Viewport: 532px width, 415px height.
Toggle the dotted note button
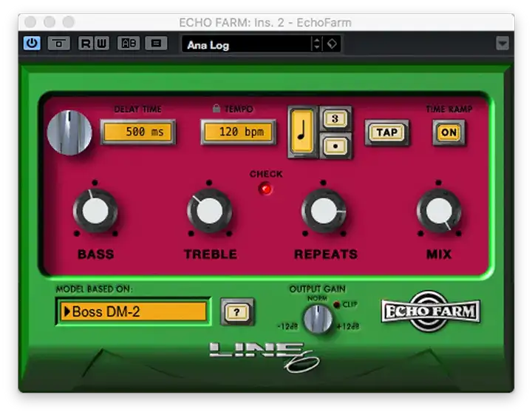tap(335, 146)
